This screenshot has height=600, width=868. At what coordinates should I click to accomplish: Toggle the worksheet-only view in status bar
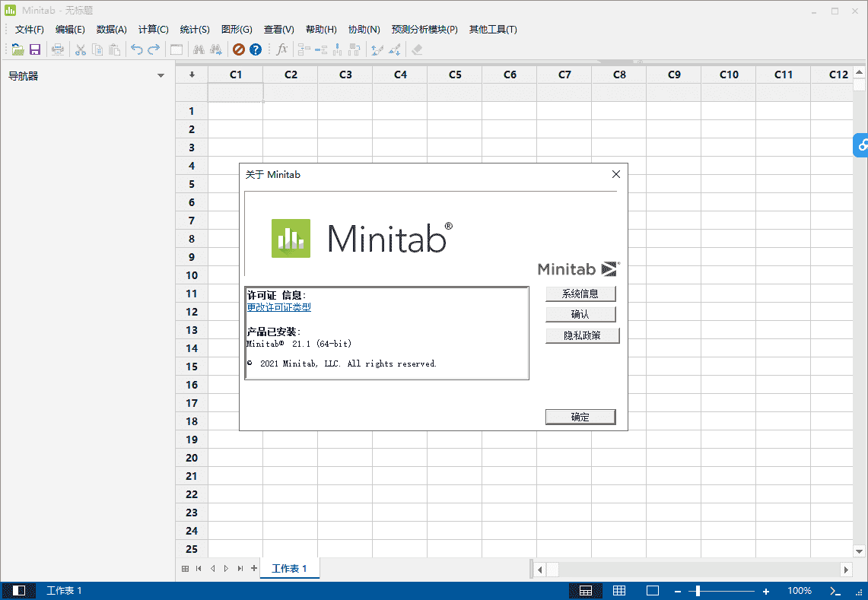click(619, 590)
